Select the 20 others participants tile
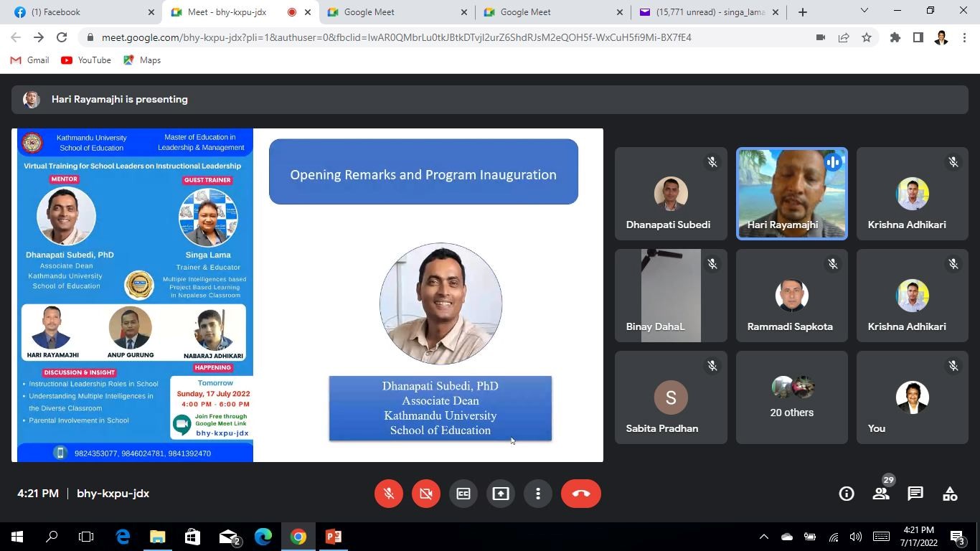Screen dimensions: 980x551 791,398
